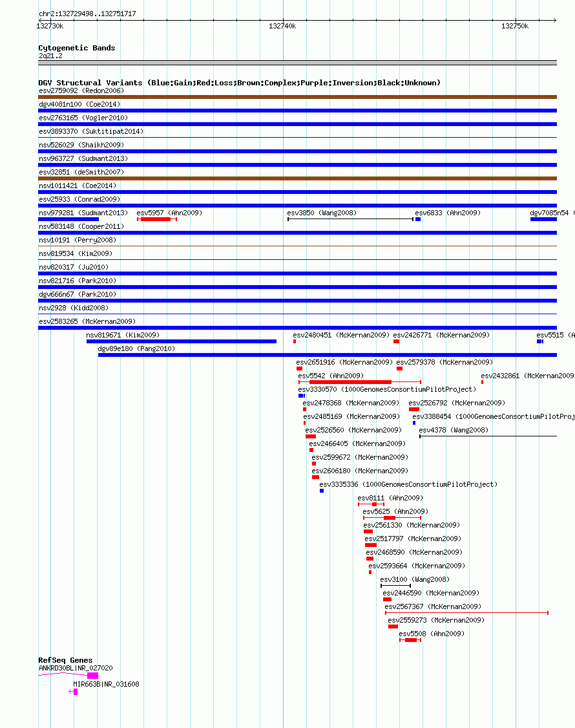The width and height of the screenshot is (575, 728).
Task: Click esv2579378 (McKernan2009) label
Action: point(444,362)
